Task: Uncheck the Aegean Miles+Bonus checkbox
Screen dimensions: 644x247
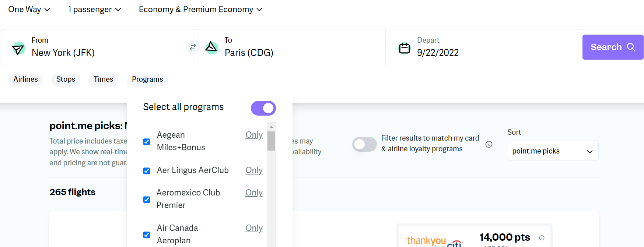Action: 147,141
